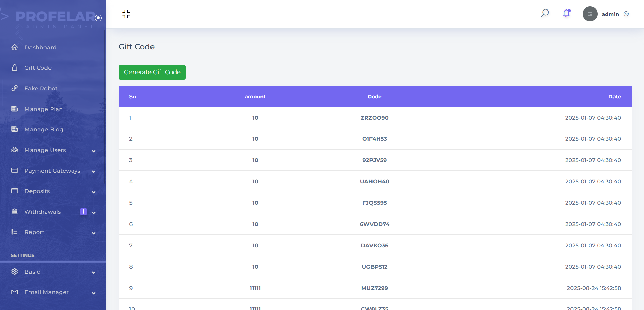Click the Basic settings gear icon
The width and height of the screenshot is (644, 310).
(15, 272)
